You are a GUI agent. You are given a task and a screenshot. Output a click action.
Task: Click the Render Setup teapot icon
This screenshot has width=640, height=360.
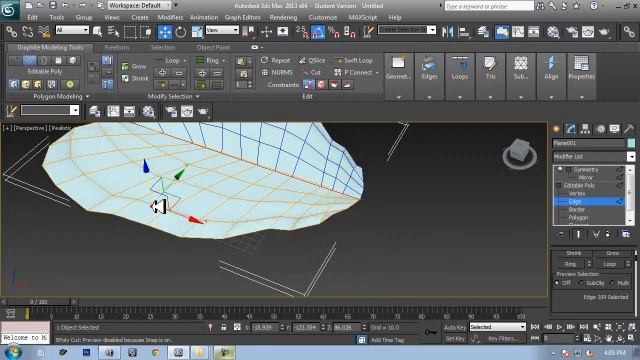571,31
